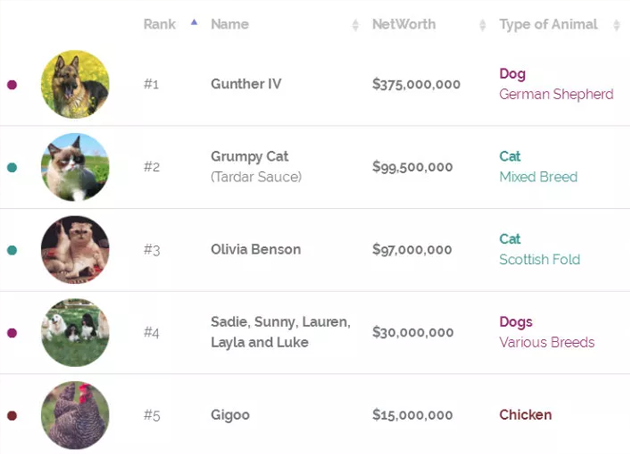Select Gigoo chicken photo
The width and height of the screenshot is (630, 454).
pyautogui.click(x=75, y=415)
